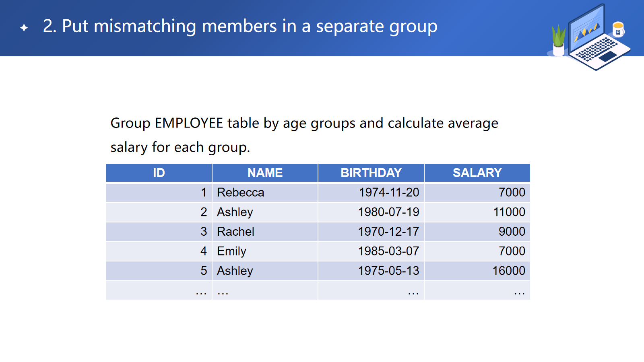The image size is (644, 362).
Task: Select the NAME column header
Action: pos(265,173)
